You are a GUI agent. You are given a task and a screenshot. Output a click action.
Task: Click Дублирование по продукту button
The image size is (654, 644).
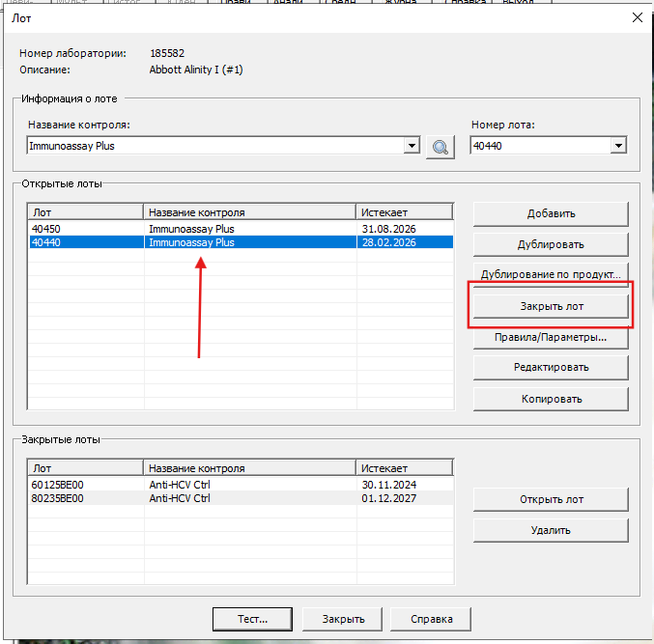551,274
